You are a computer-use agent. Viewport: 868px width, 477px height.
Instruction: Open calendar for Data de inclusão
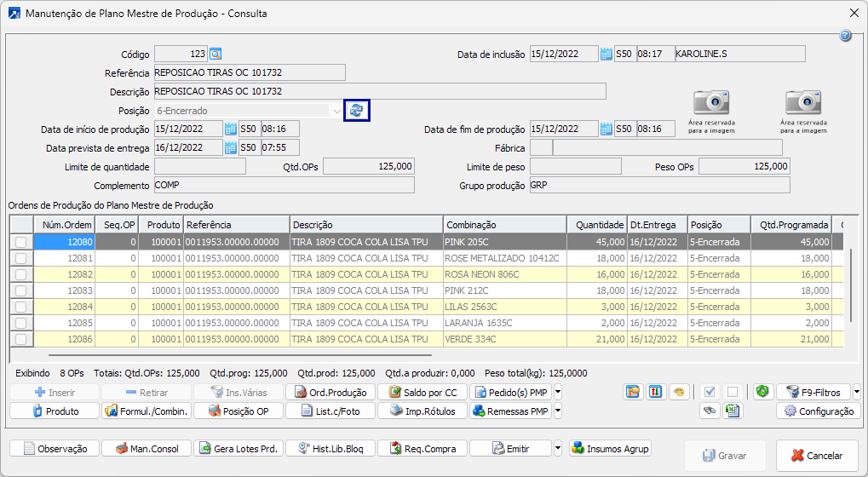[x=606, y=55]
